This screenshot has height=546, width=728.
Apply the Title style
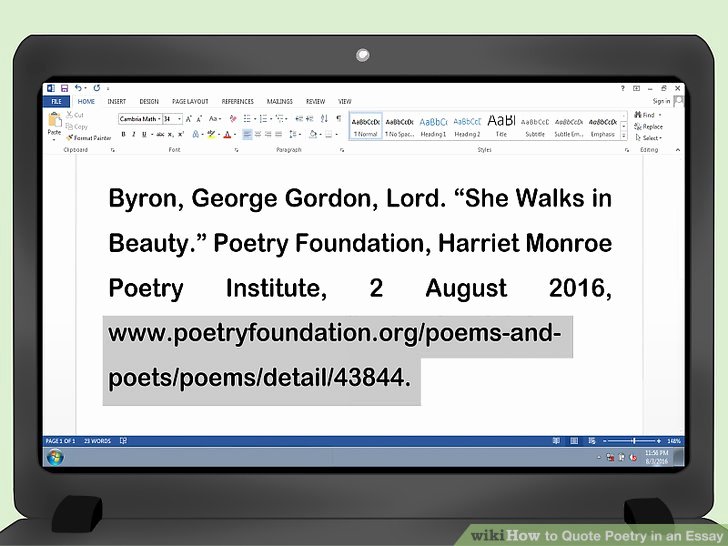pyautogui.click(x=501, y=126)
